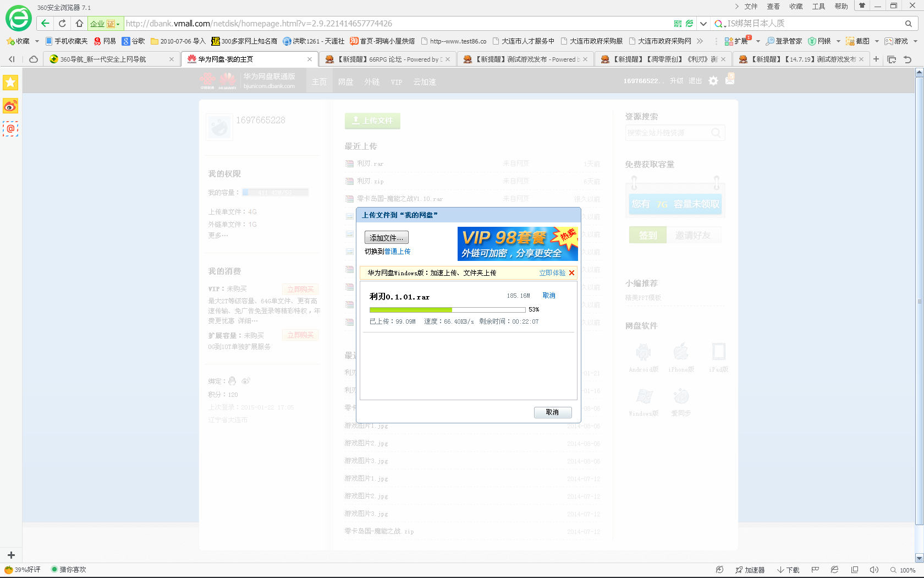Click the browser back arrow button
This screenshot has height=578, width=924.
pos(46,23)
